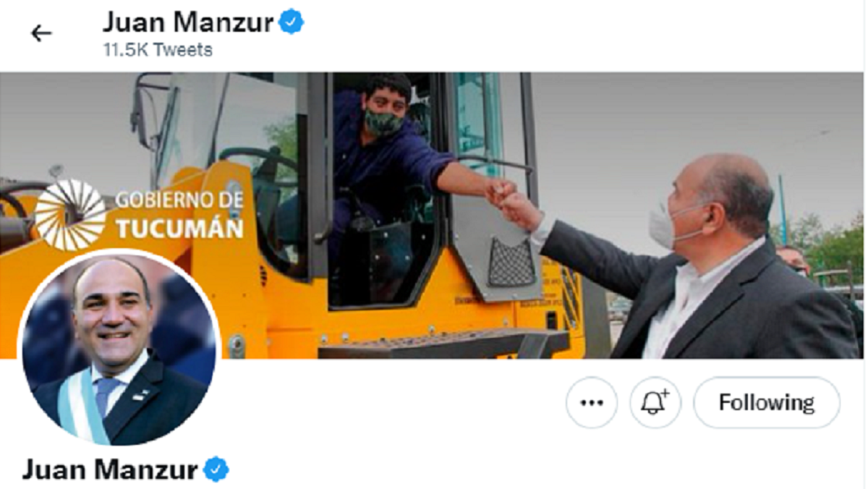Click the bold 'Juan Manzur' name under the avatar
This screenshot has width=868, height=489.
pos(110,470)
